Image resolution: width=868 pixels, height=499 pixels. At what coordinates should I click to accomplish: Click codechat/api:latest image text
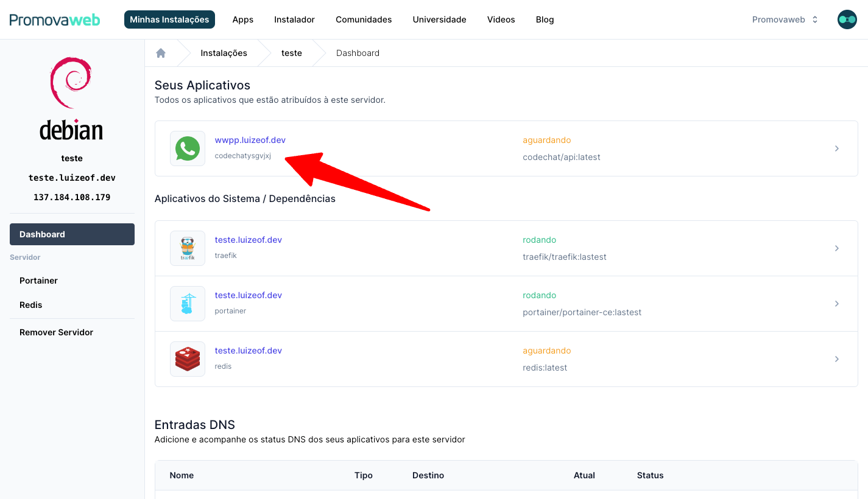(x=562, y=157)
